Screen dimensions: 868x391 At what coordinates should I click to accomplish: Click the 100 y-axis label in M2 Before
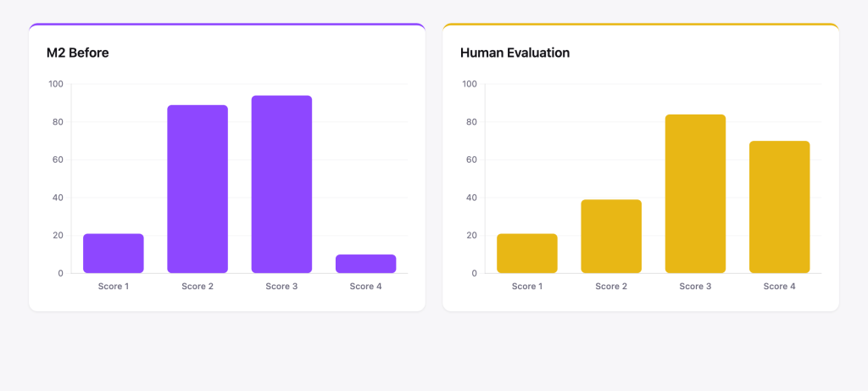click(55, 84)
